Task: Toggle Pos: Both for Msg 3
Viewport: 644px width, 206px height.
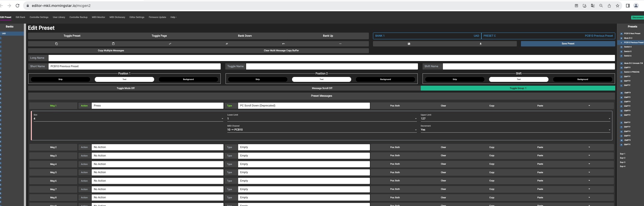Action: (x=395, y=156)
